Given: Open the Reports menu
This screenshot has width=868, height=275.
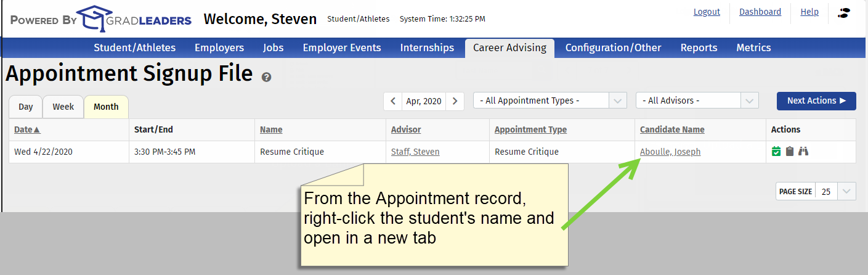Looking at the screenshot, I should (x=699, y=47).
